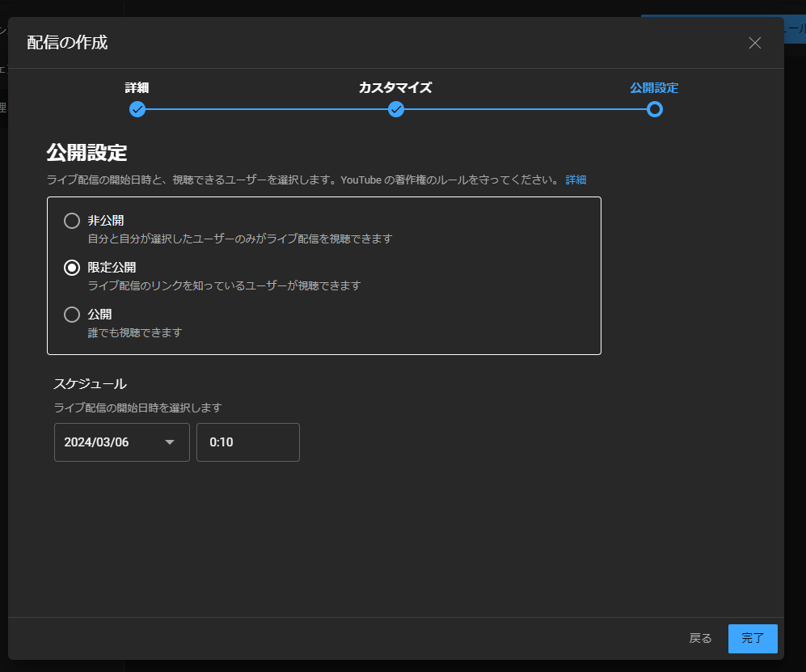Image resolution: width=806 pixels, height=672 pixels.
Task: Select the 公開設定 step label
Action: 654,88
